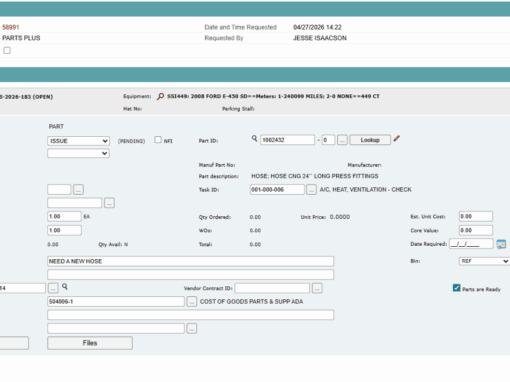
Task: Click the Date Required input field
Action: click(x=471, y=244)
